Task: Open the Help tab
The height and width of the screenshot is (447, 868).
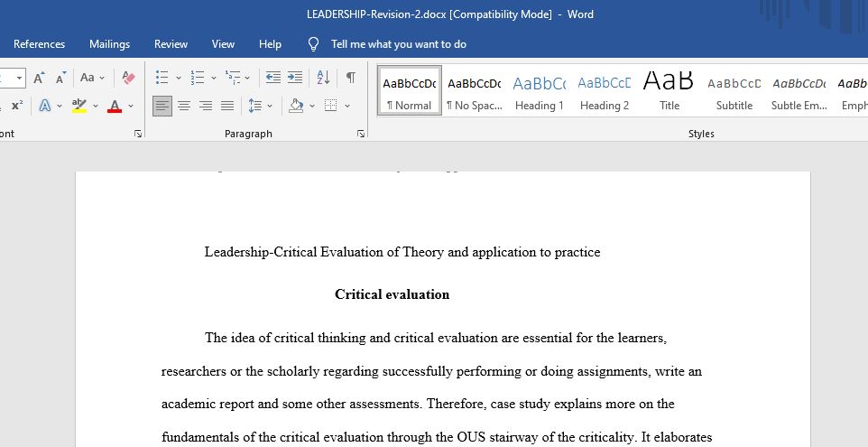Action: [x=270, y=43]
